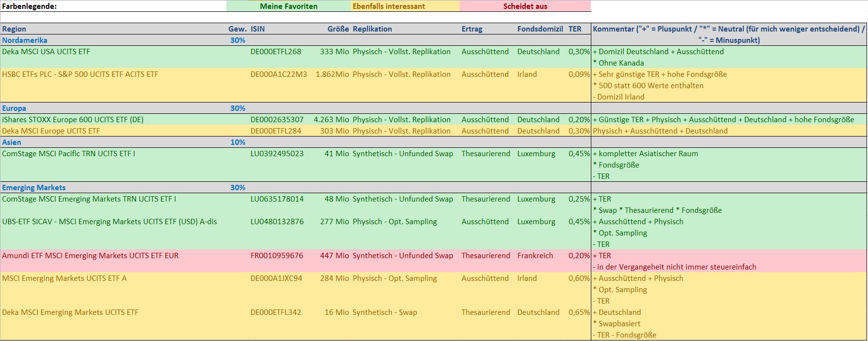868x341 pixels.
Task: Click the "Replikation" column header
Action: 372,29
